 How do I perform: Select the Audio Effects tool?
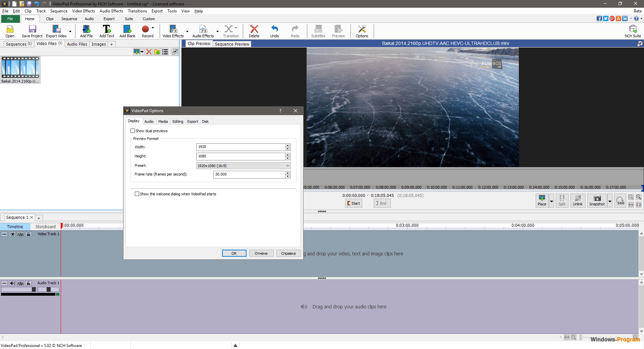pos(203,31)
